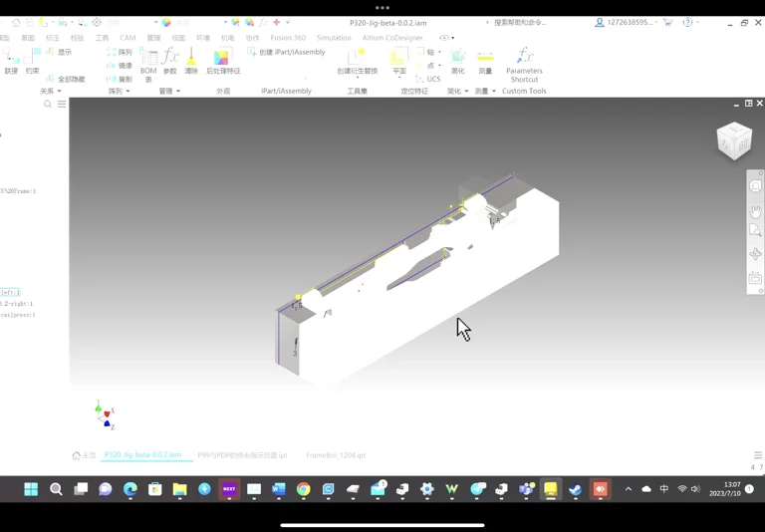
Task: Click the 清除 broom icon
Action: coord(191,61)
